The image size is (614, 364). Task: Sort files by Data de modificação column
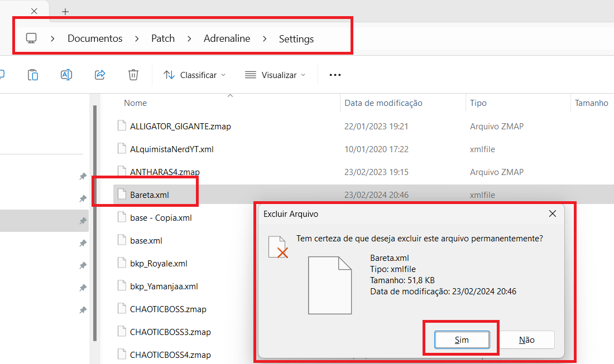coord(383,103)
